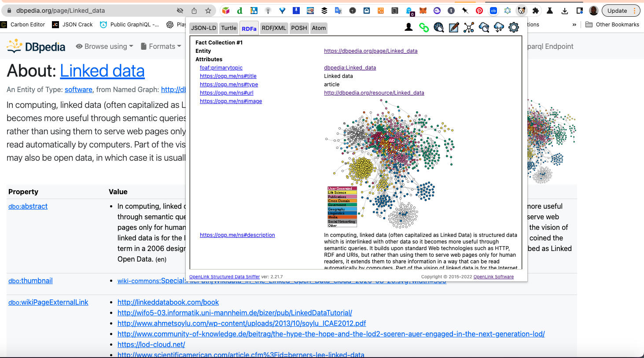The image size is (644, 358).
Task: Expand the Formats dropdown
Action: coord(161,46)
